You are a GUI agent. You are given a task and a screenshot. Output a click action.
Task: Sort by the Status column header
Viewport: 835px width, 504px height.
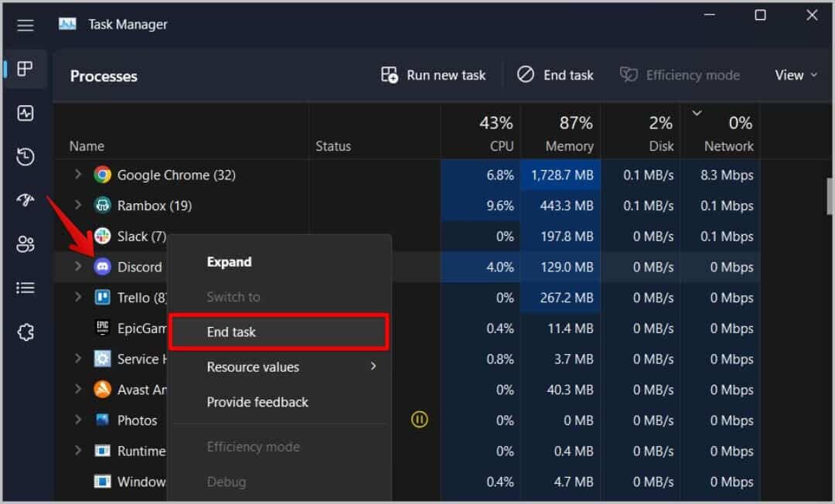pos(333,146)
